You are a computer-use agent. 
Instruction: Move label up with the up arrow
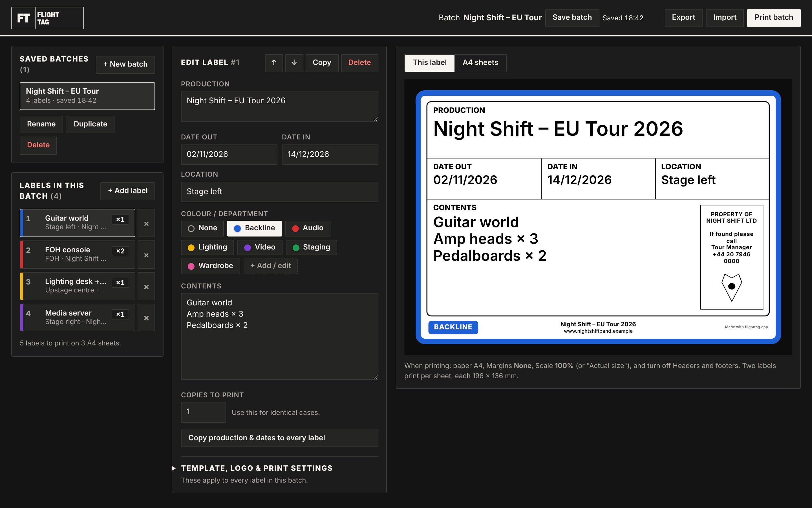click(274, 63)
